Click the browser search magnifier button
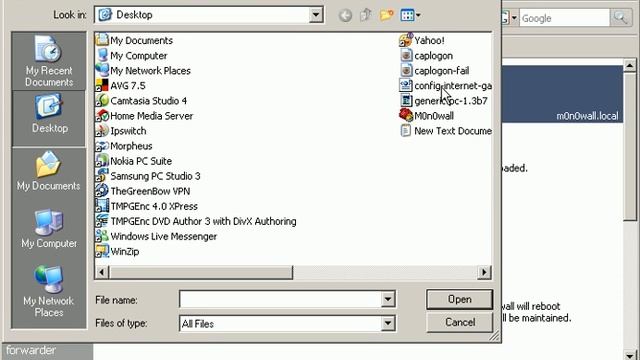 pyautogui.click(x=620, y=18)
